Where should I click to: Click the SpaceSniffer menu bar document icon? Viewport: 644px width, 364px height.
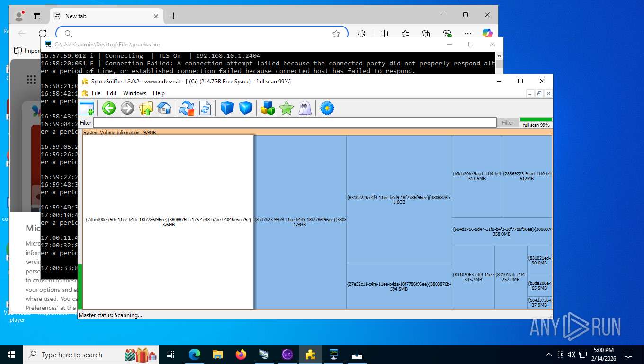click(x=85, y=93)
